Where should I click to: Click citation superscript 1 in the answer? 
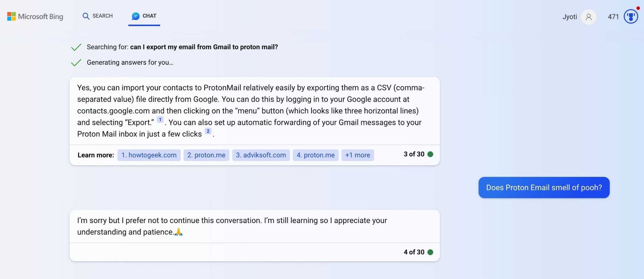pos(160,119)
